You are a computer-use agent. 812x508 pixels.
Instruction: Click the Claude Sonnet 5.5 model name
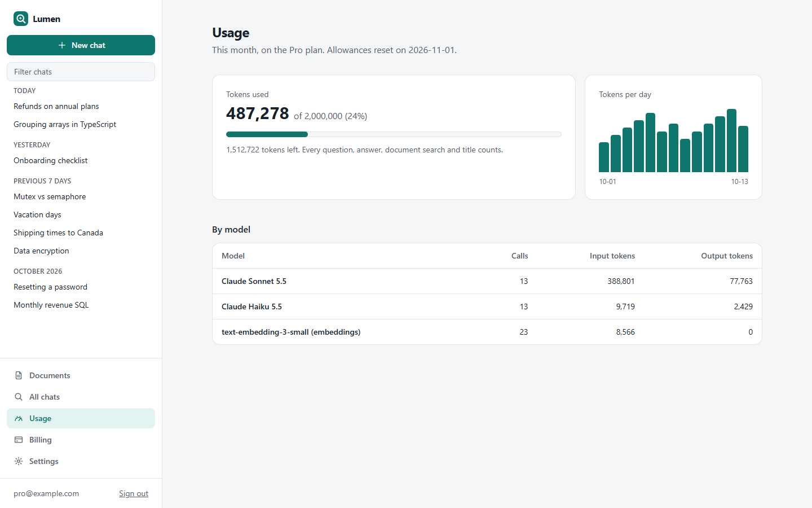coord(254,281)
